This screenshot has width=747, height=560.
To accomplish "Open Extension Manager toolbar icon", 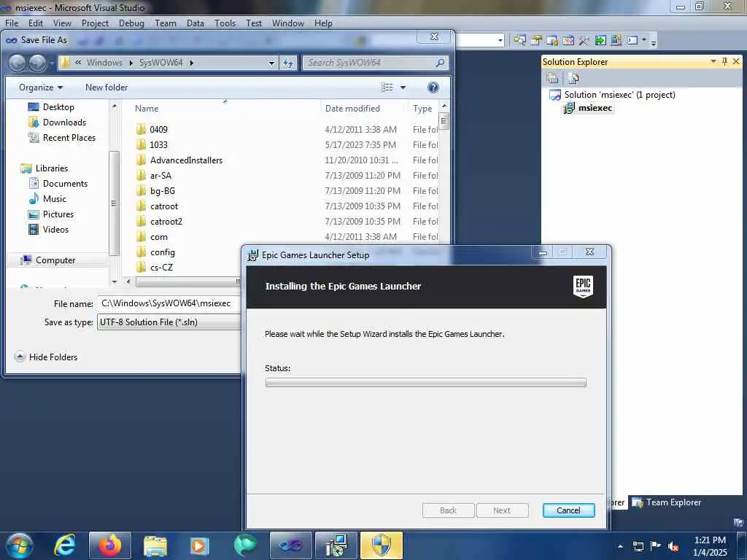I will pyautogui.click(x=616, y=41).
